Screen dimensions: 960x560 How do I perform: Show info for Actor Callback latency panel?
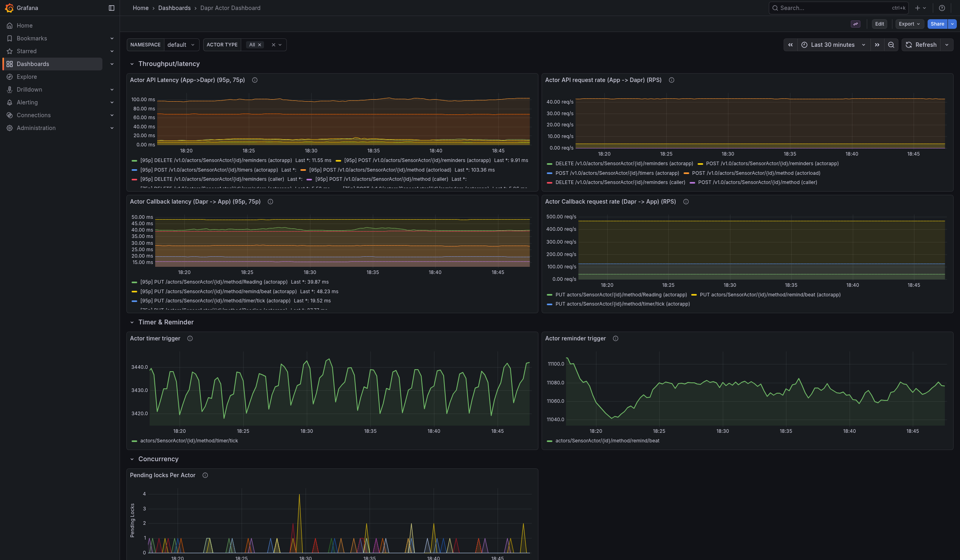(270, 202)
